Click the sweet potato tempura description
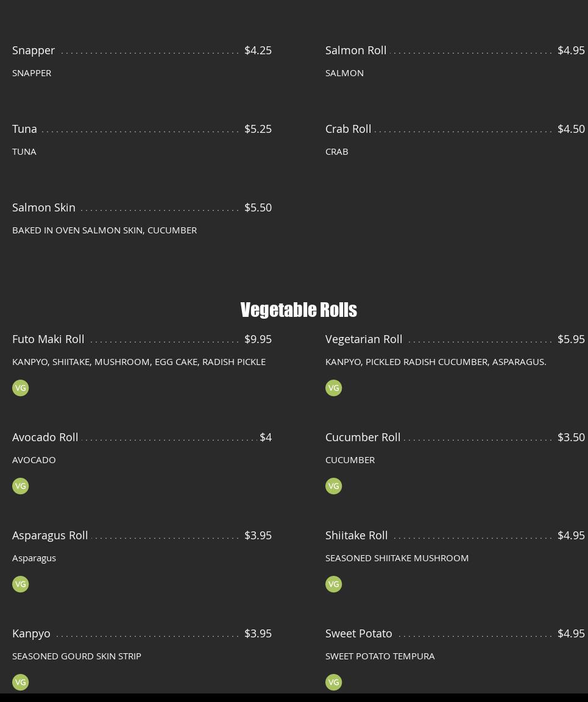588x702 pixels. pos(380,656)
